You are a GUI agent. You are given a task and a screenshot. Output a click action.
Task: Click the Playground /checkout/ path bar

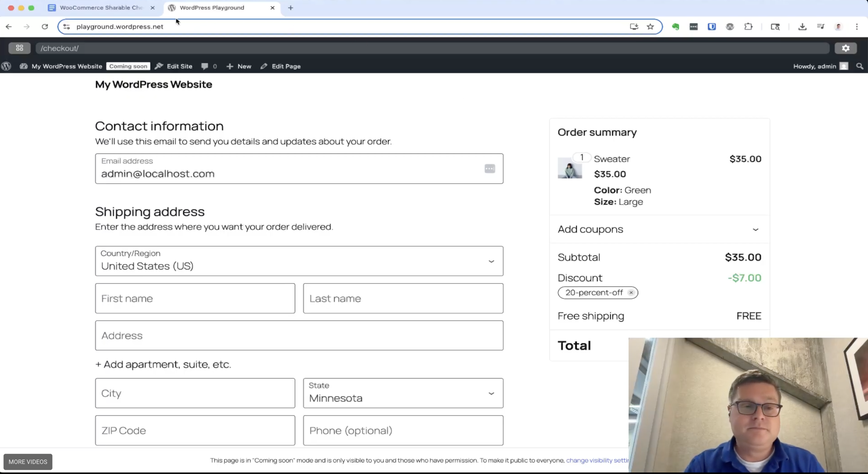click(x=432, y=48)
